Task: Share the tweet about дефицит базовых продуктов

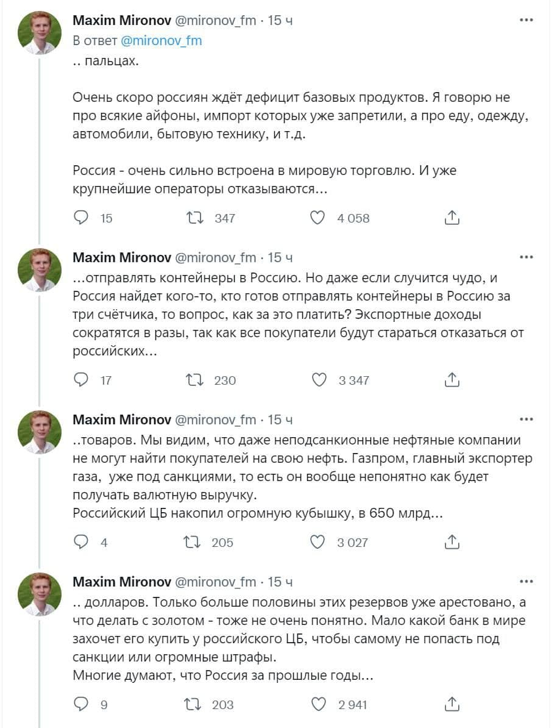Action: (452, 218)
